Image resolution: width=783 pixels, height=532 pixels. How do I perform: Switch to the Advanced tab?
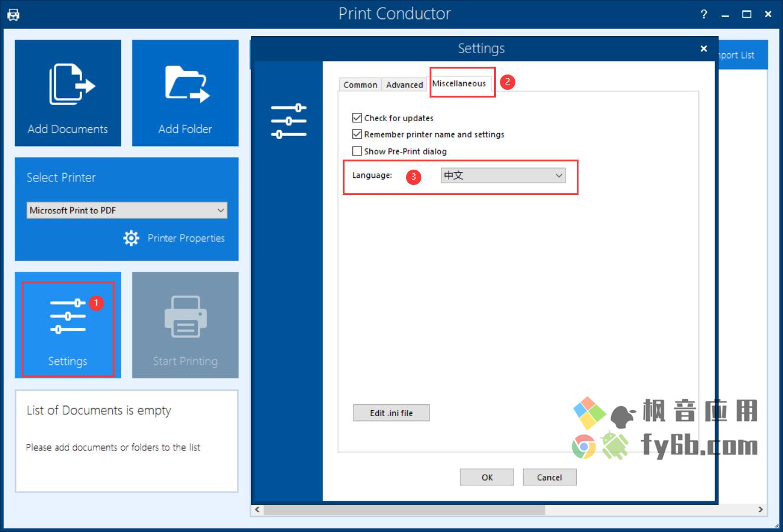(x=405, y=85)
